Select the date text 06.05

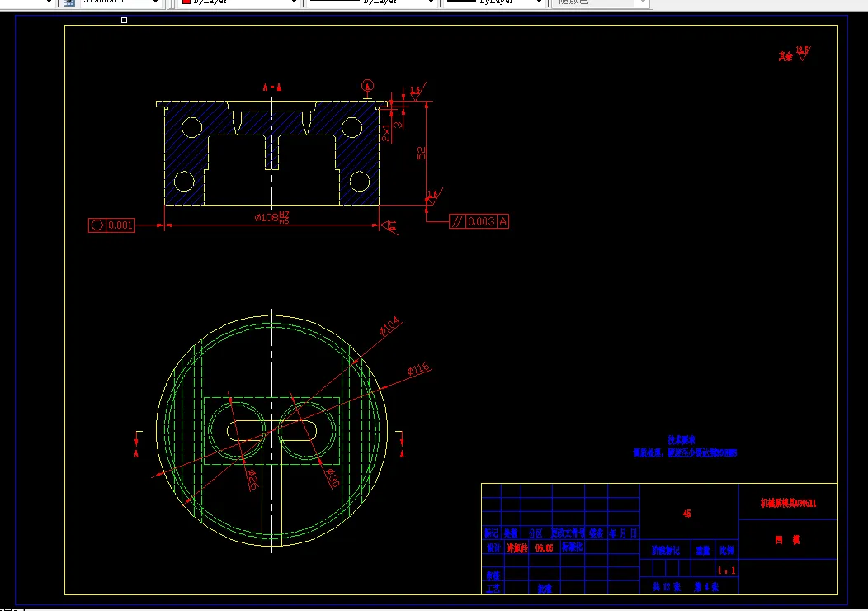click(x=545, y=548)
